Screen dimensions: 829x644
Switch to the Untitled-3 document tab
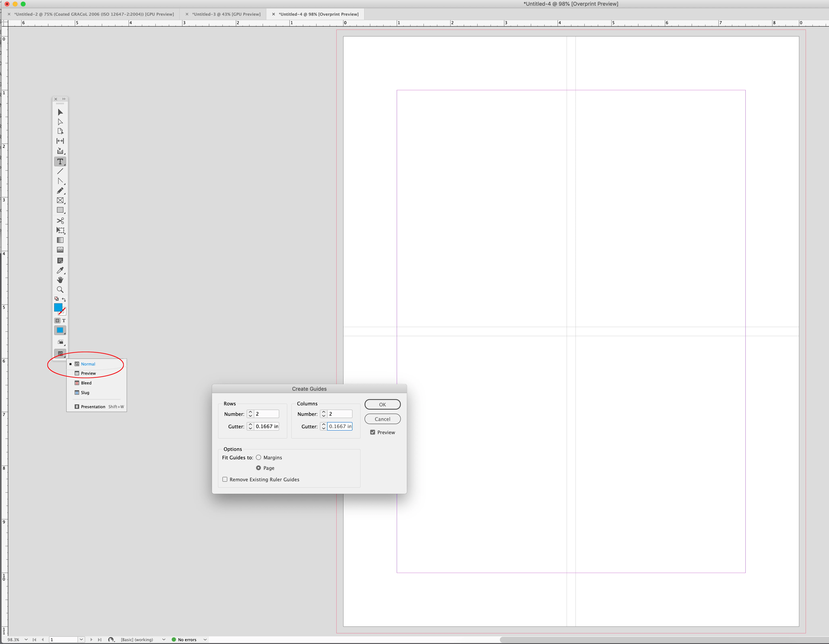point(226,14)
